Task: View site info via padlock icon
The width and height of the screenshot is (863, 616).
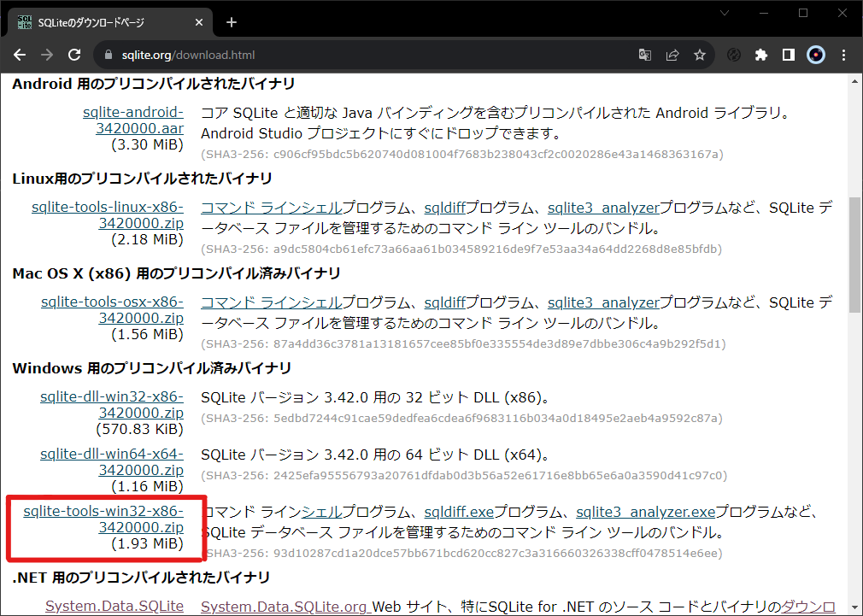Action: click(109, 55)
